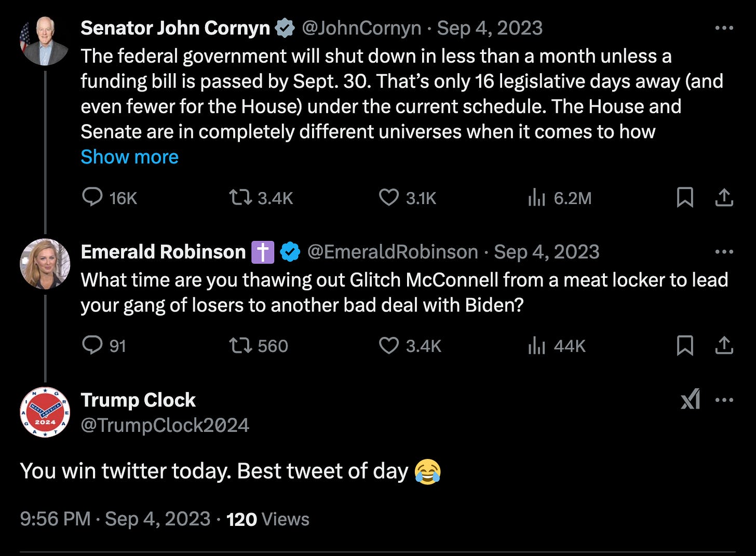Click the Grok xI icon on Trump Clock tweet

pos(691,400)
